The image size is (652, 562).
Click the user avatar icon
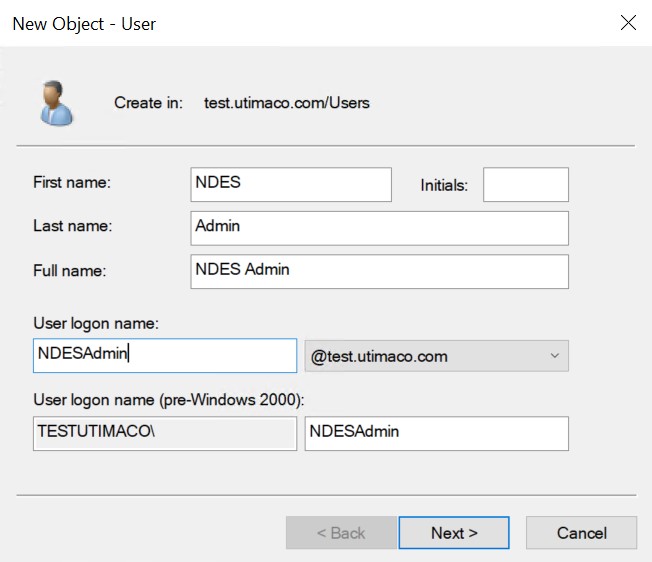click(57, 103)
